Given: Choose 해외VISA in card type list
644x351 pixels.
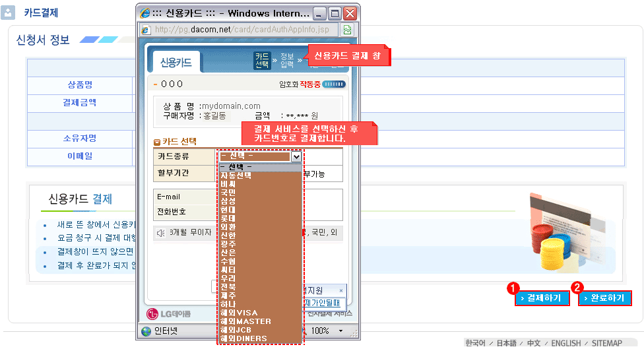Looking at the screenshot, I should click(239, 313).
